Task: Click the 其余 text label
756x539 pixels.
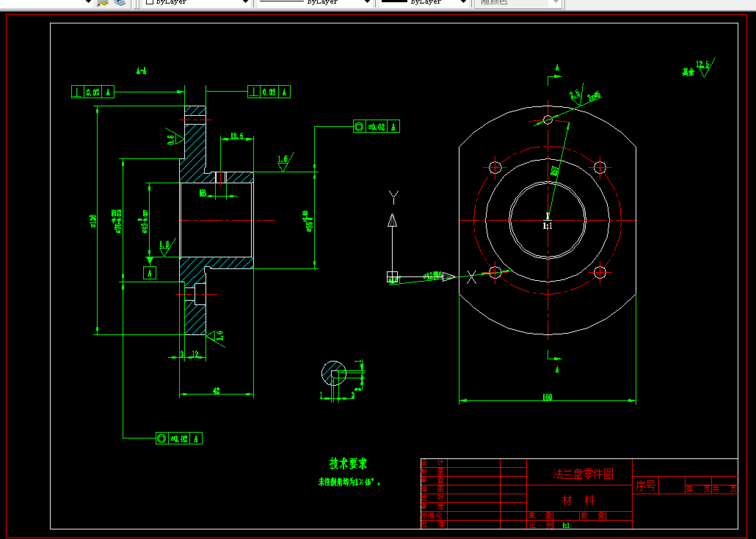Action: click(688, 73)
